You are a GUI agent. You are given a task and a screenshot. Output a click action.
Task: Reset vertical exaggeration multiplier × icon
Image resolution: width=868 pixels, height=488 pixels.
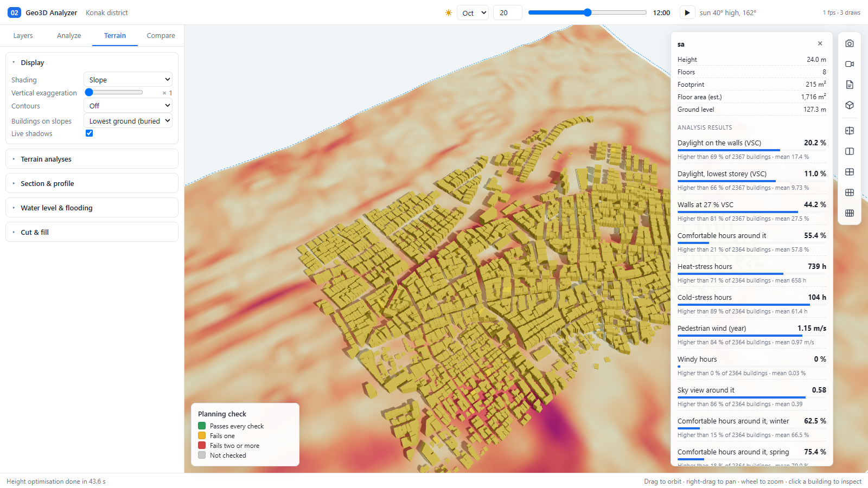[164, 93]
